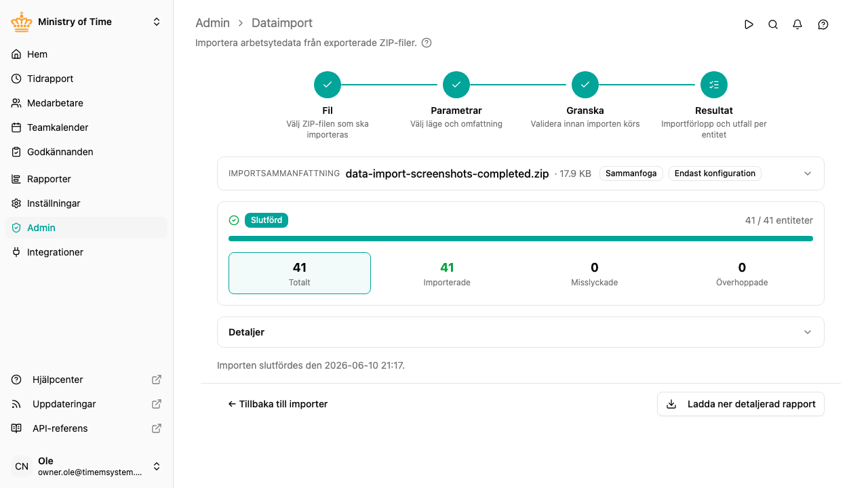Click the Resultat step circle
Viewport: 868px width, 488px height.
pyautogui.click(x=714, y=85)
